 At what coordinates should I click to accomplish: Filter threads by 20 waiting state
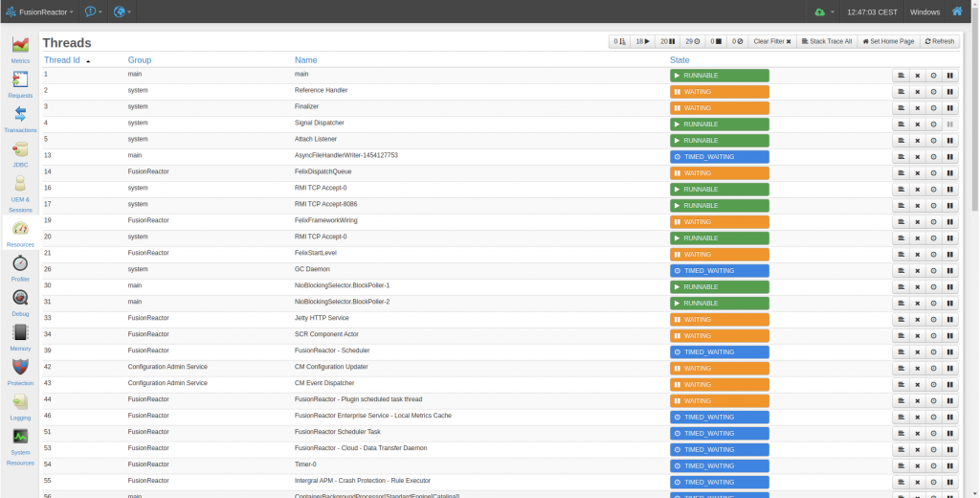[667, 41]
